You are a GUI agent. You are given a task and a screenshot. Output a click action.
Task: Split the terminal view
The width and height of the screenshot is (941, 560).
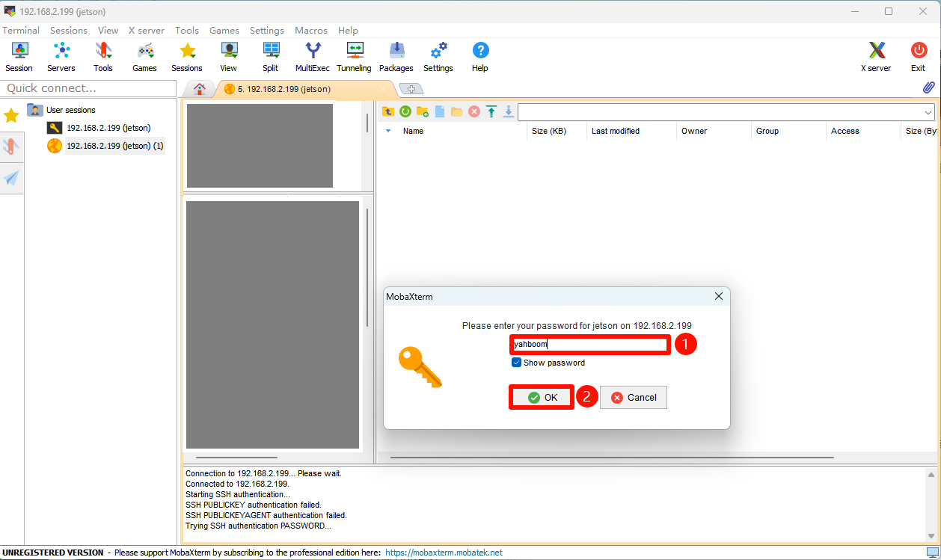(x=270, y=56)
